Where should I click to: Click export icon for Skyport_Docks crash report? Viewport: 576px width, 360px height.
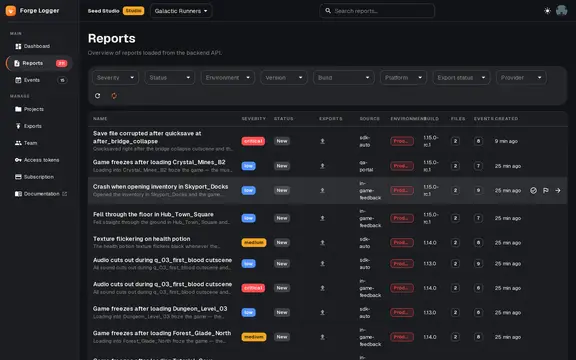click(322, 190)
